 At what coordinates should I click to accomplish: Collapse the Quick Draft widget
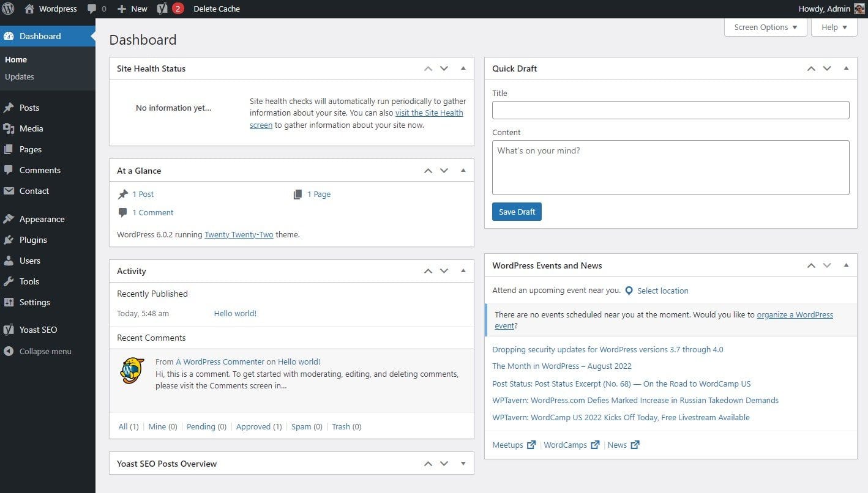point(847,69)
